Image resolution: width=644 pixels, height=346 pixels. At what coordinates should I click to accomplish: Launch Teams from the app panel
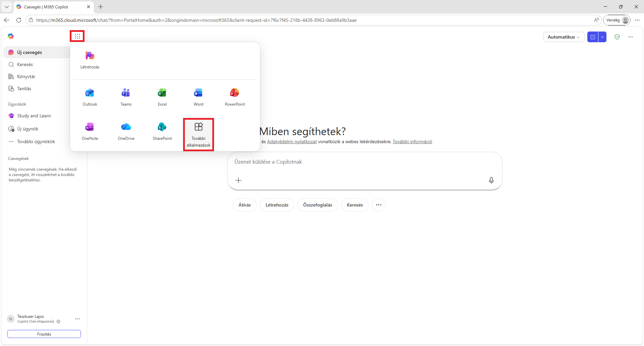[x=126, y=97]
